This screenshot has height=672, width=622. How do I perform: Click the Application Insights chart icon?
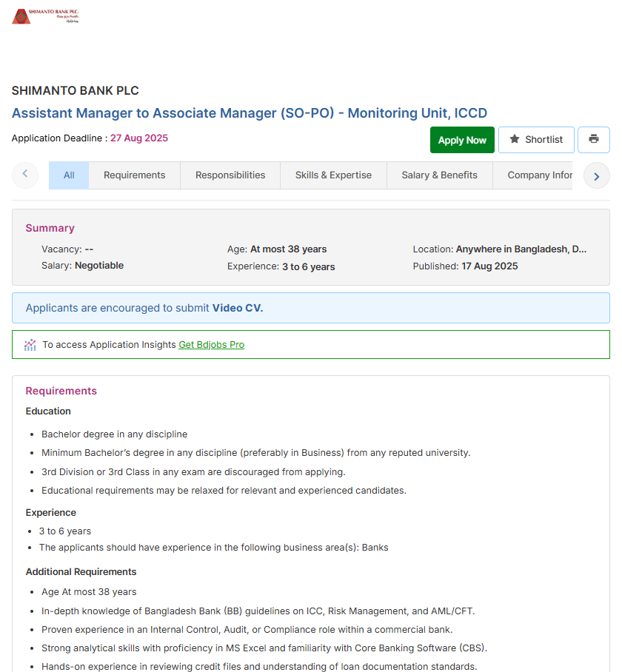pos(30,345)
